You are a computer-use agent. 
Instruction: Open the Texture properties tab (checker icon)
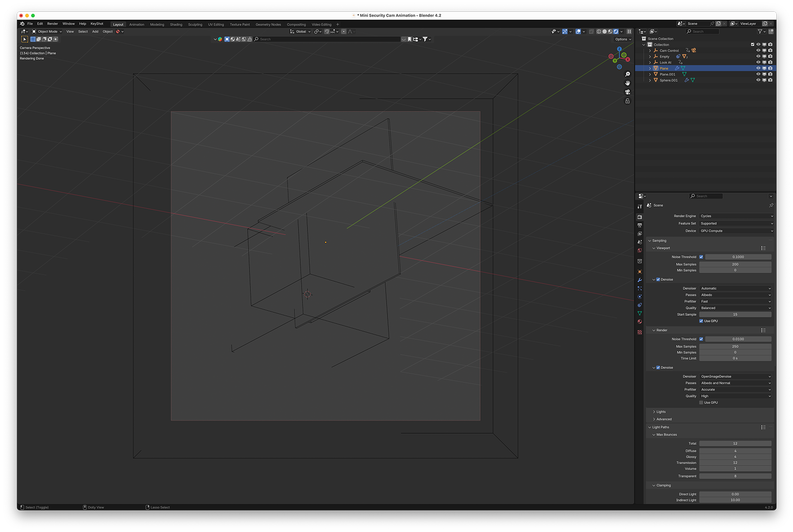tap(640, 332)
